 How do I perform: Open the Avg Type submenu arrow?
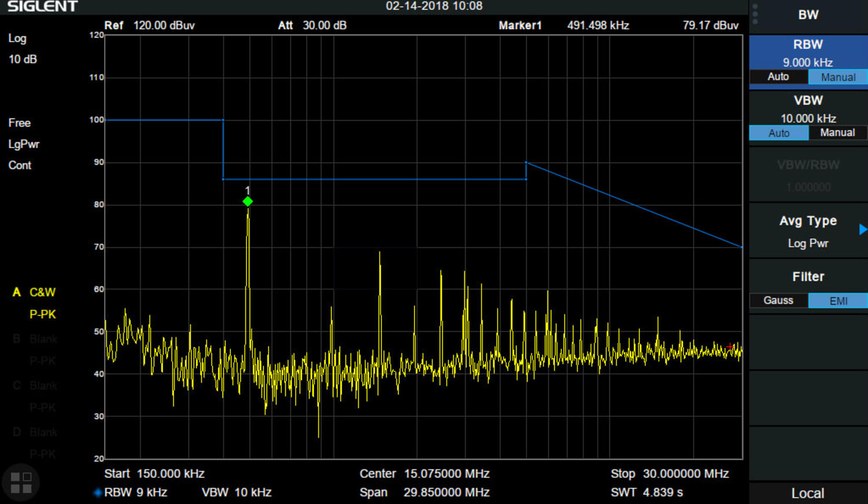point(863,230)
